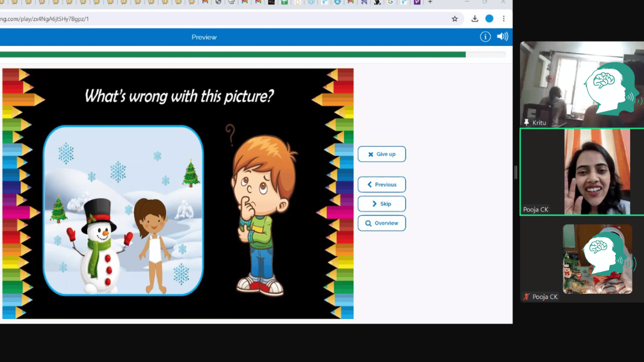Open a new browser tab with plus

coord(430,2)
